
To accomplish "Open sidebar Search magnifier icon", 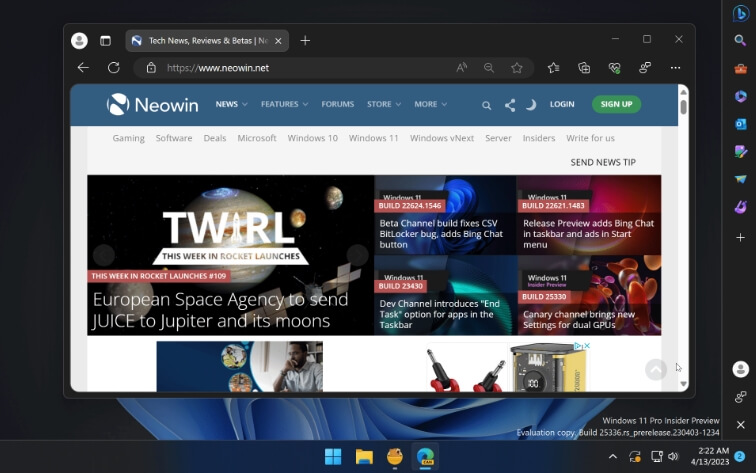I will [740, 40].
